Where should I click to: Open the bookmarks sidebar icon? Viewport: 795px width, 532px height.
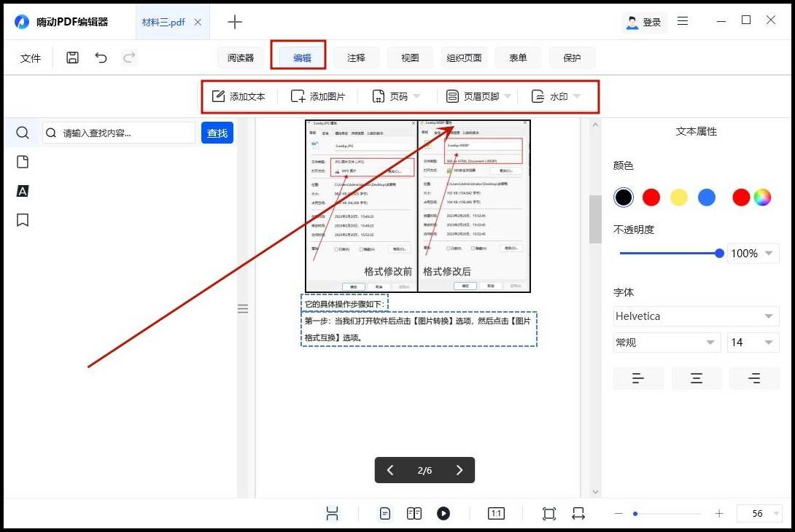pos(23,220)
